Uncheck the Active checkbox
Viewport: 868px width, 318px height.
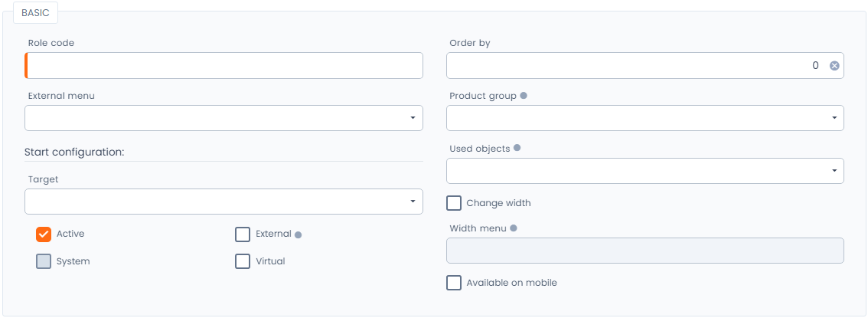coord(44,234)
